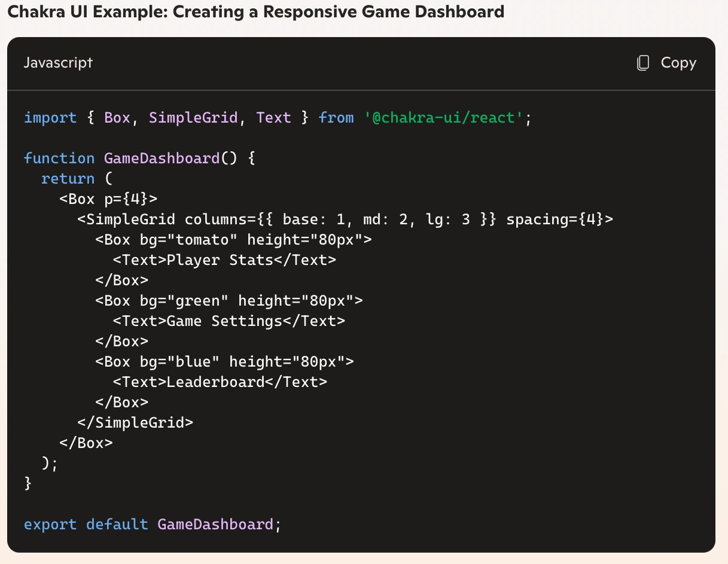The image size is (728, 564).
Task: Click the Chakra UI Example heading
Action: pyautogui.click(x=255, y=11)
